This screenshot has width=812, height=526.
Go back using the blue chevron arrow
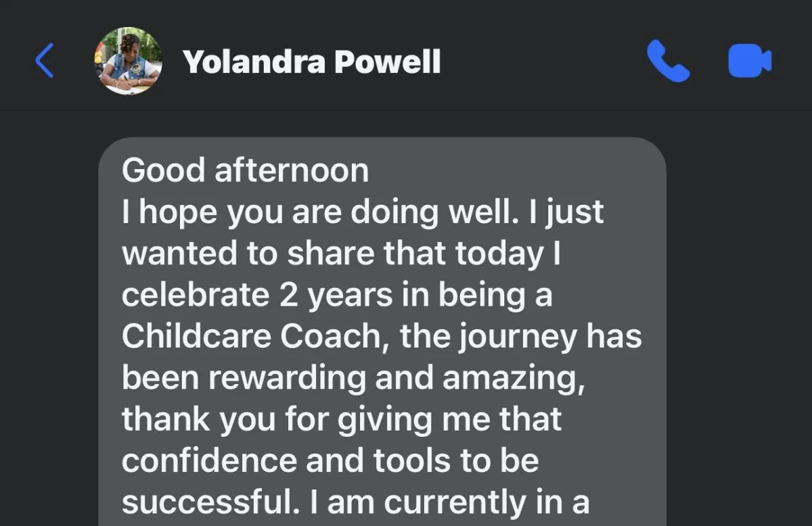pos(45,61)
